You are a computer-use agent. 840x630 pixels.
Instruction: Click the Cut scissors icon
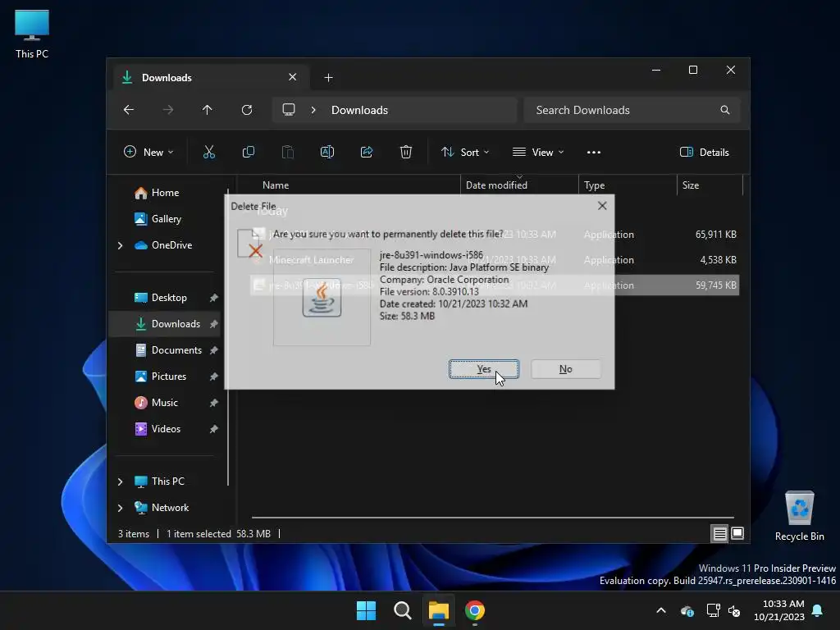coord(209,152)
